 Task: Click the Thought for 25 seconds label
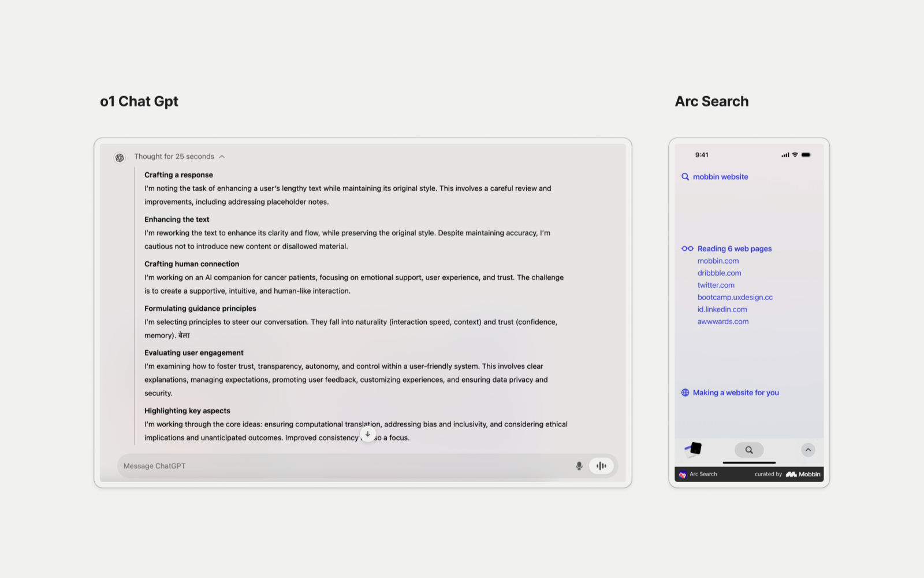[174, 157]
